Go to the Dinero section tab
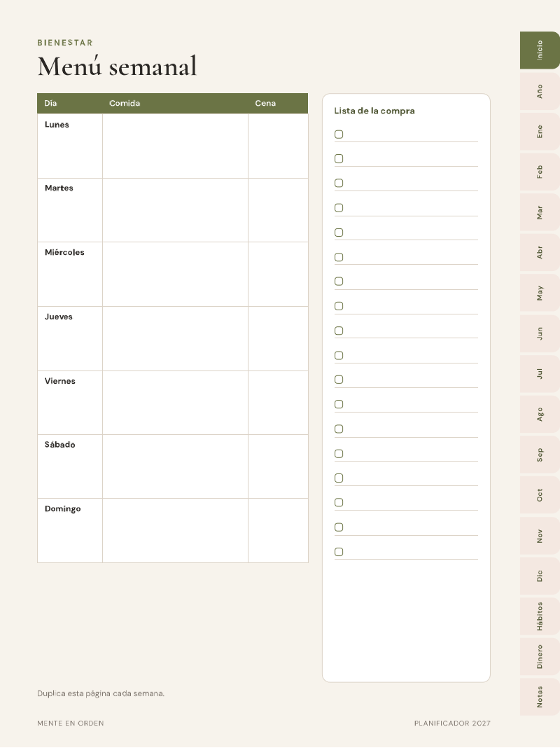Screen dimensions: 560x748 [x=540, y=656]
